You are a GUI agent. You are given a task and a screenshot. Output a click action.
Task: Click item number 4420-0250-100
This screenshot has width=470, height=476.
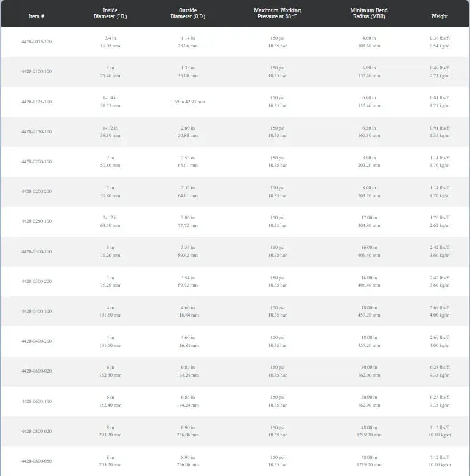point(37,221)
